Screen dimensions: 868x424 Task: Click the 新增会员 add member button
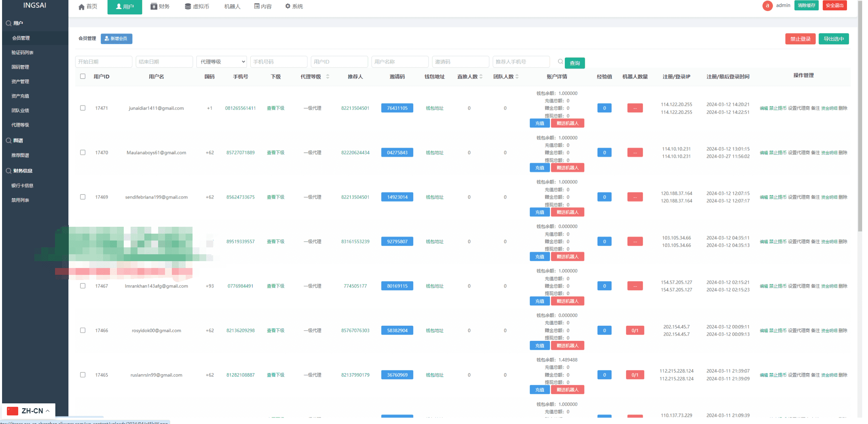[x=116, y=38]
